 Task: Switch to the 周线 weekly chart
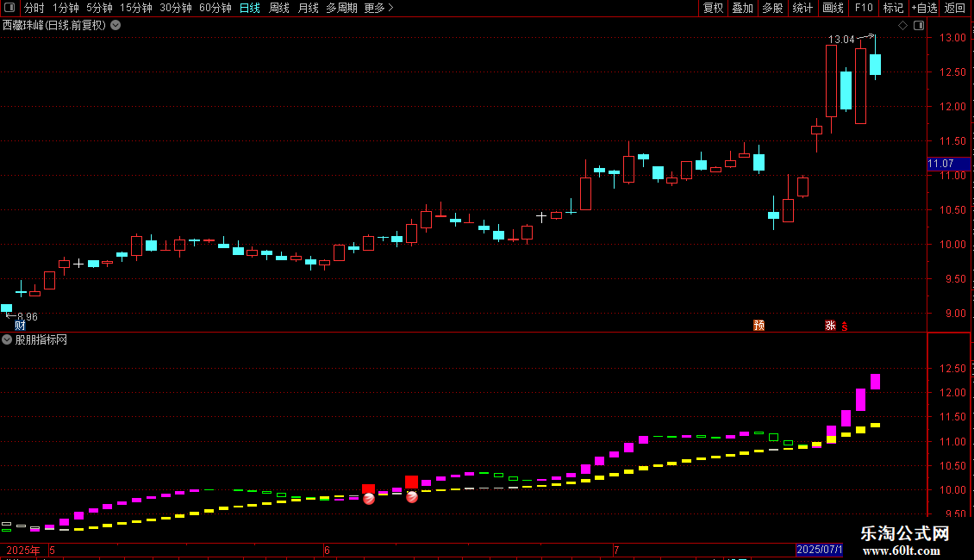coord(279,8)
